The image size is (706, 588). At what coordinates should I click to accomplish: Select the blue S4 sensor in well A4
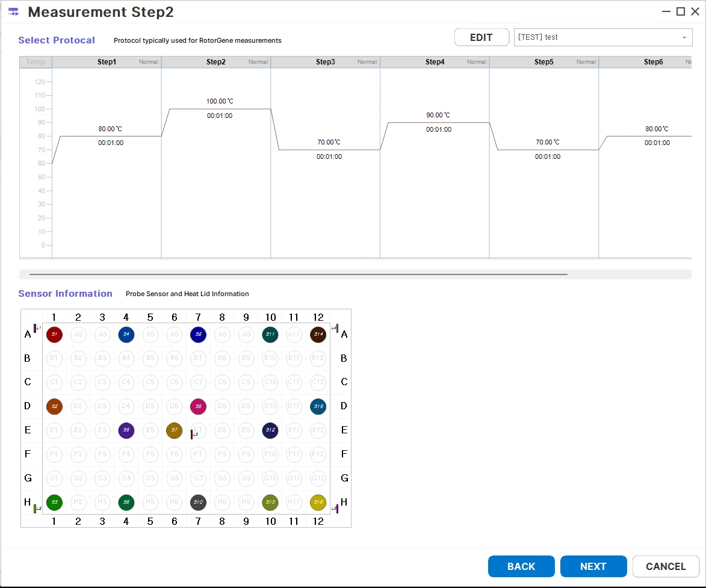pyautogui.click(x=126, y=335)
